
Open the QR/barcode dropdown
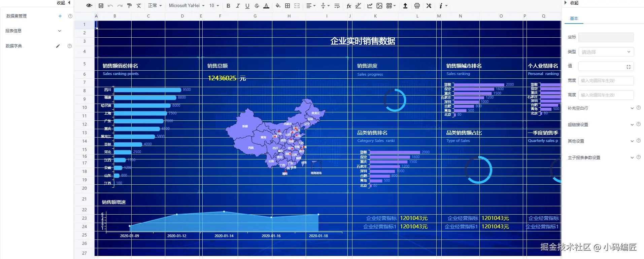coord(391,6)
